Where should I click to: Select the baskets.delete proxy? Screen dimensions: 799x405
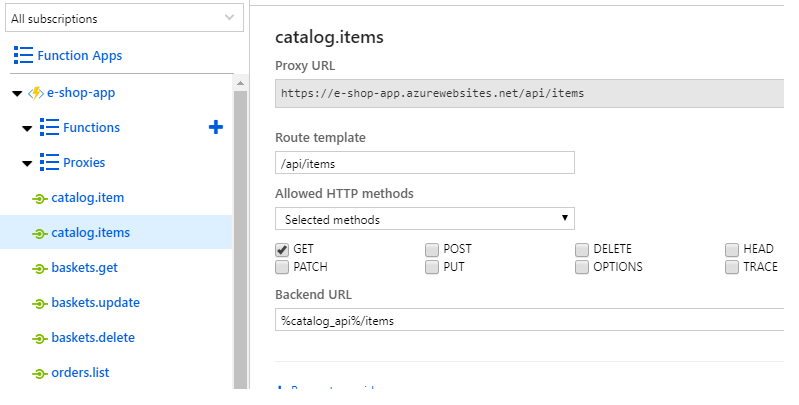click(93, 338)
